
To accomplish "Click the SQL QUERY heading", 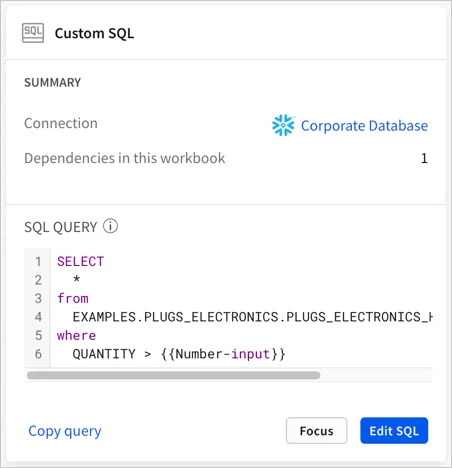I will (x=61, y=227).
